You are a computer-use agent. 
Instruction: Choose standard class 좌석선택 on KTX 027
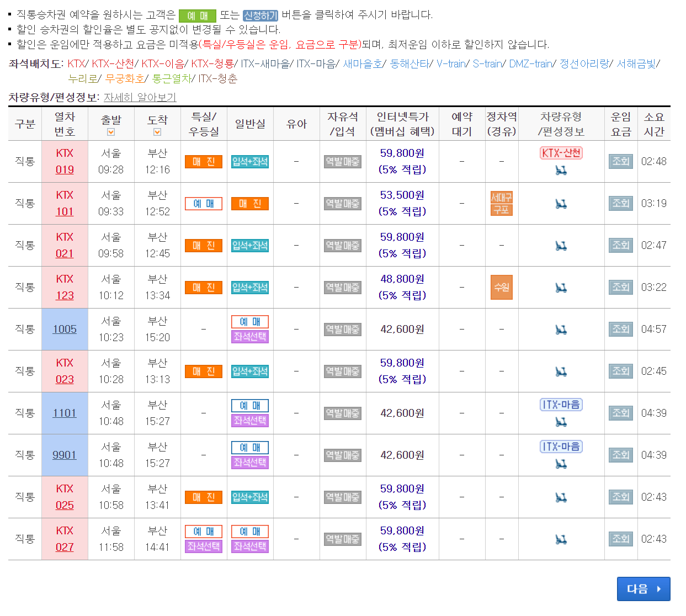coord(250,546)
